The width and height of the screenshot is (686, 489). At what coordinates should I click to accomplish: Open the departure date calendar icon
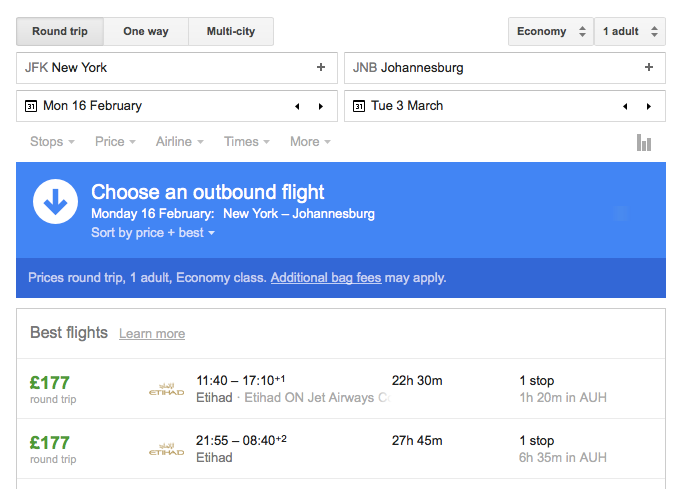31,106
